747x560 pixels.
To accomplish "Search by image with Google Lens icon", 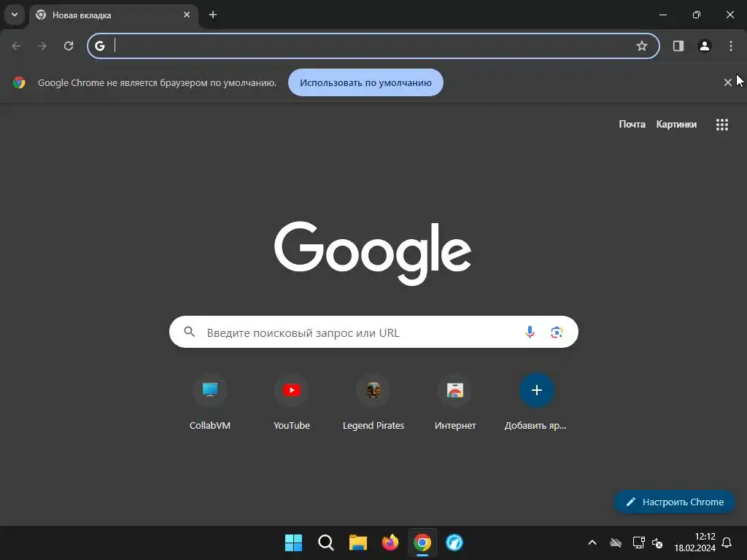I will [x=557, y=332].
